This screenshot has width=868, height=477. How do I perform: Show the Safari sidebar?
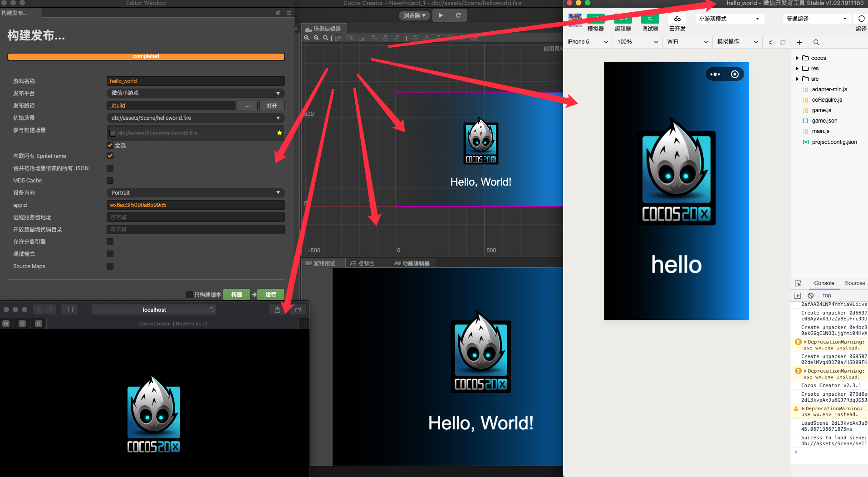[x=69, y=310]
